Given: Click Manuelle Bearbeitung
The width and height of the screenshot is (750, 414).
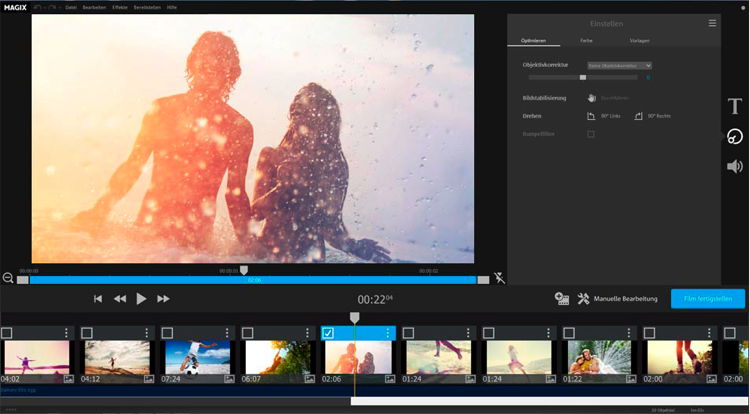Looking at the screenshot, I should [x=625, y=298].
